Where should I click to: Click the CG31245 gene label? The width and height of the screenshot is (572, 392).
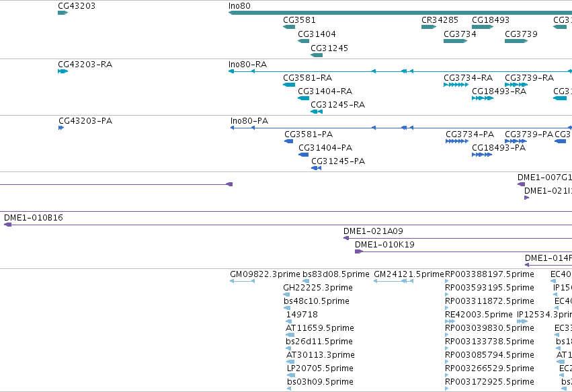(x=329, y=48)
